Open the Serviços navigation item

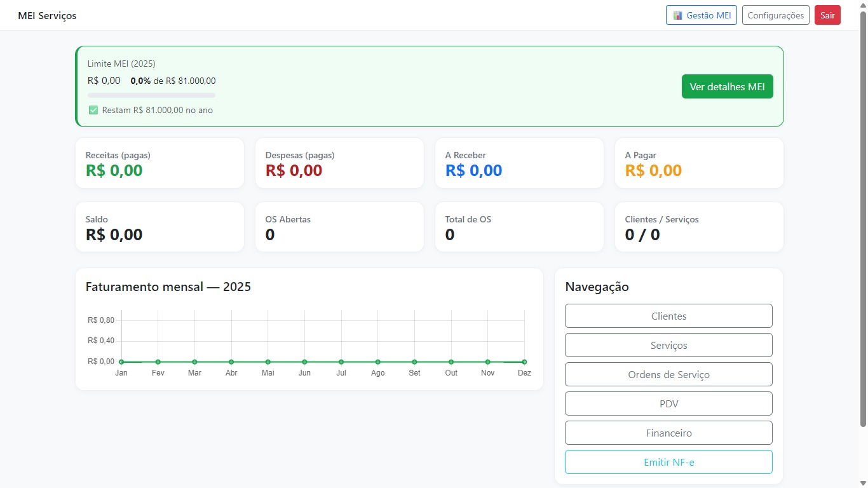(x=668, y=345)
